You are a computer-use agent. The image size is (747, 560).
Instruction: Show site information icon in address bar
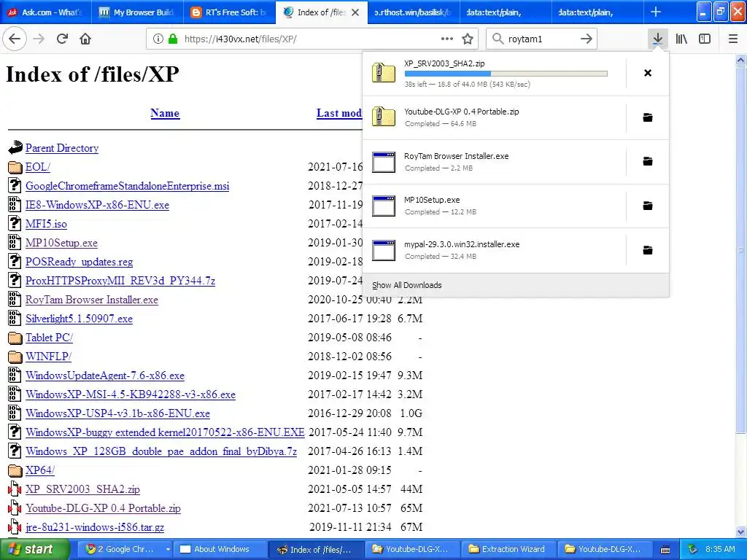[158, 39]
